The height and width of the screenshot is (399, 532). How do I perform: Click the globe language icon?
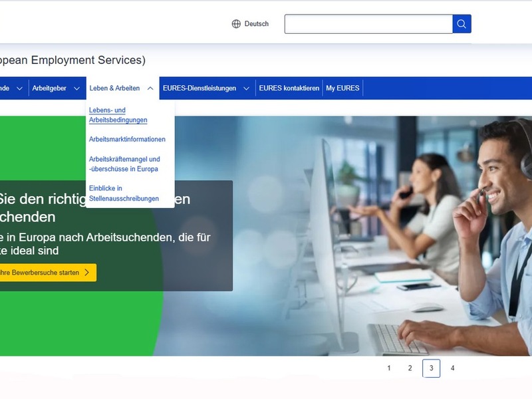click(236, 24)
